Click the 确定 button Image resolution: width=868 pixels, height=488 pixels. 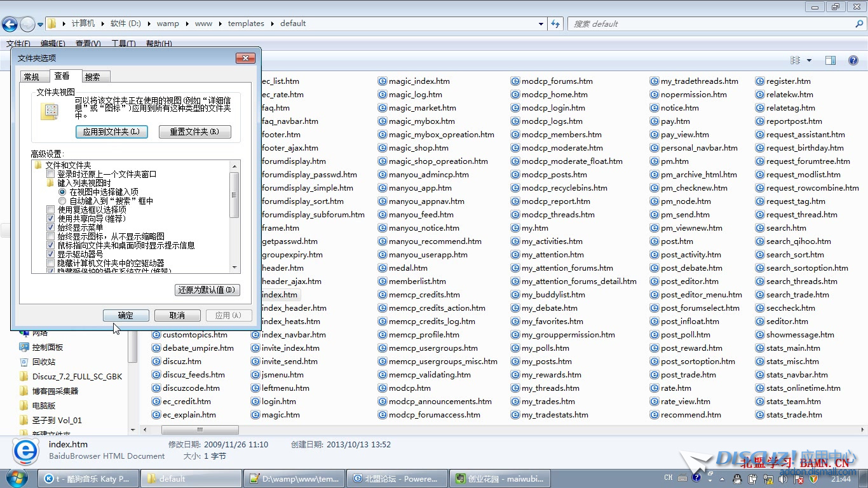click(126, 315)
